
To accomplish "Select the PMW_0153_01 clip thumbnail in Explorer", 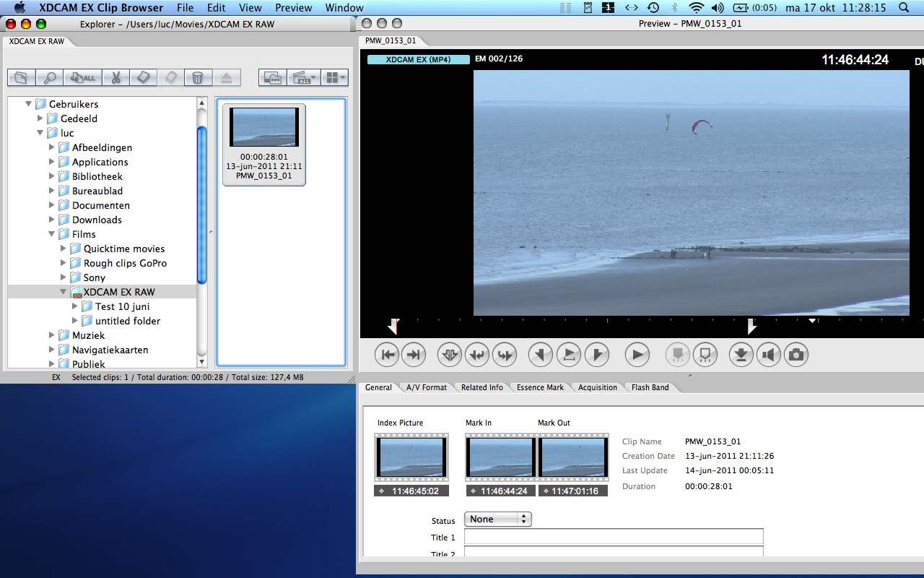I will point(264,144).
